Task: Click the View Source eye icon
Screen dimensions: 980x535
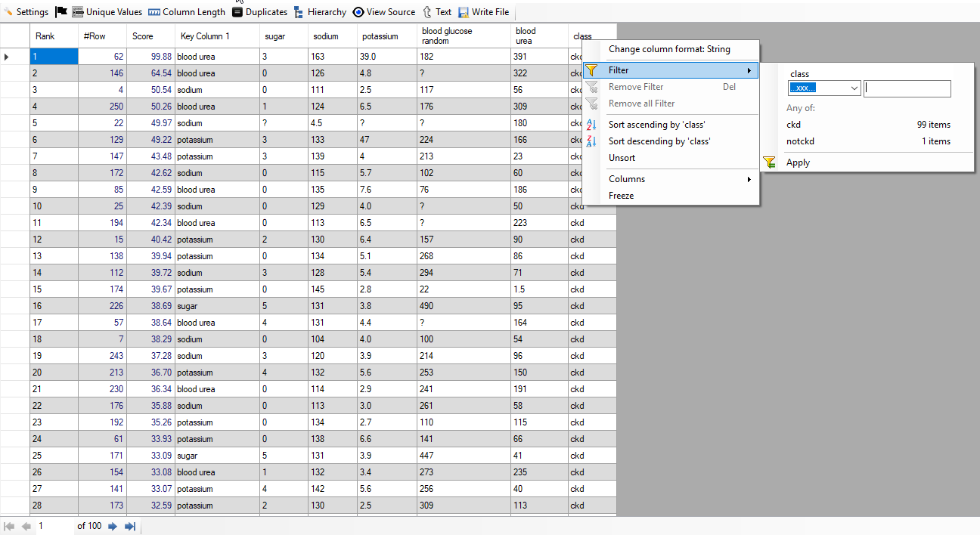Action: click(358, 12)
